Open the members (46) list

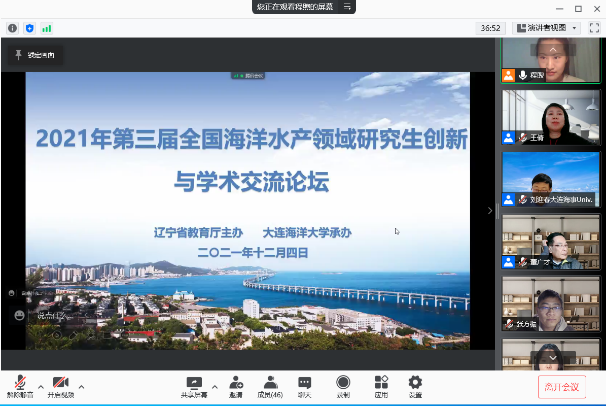tap(270, 387)
